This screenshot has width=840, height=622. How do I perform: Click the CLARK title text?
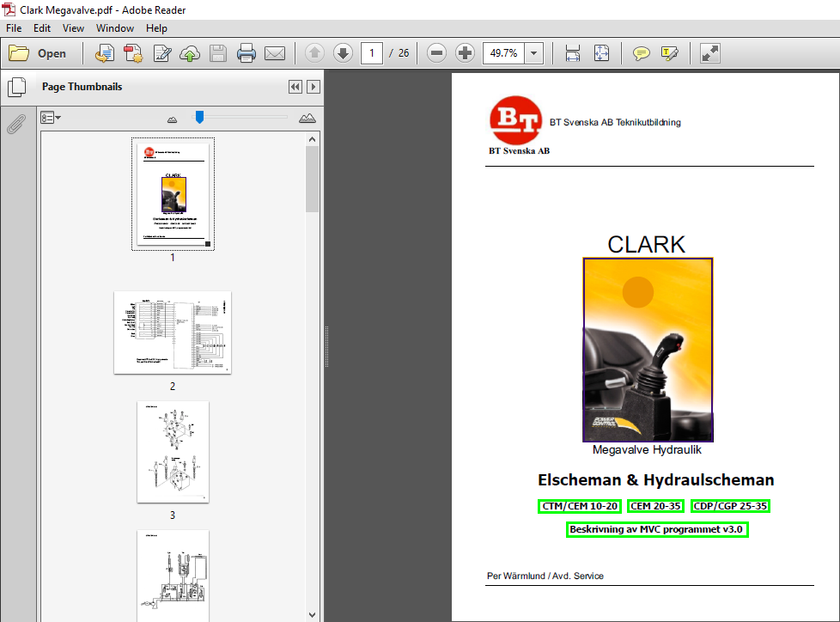(x=646, y=244)
